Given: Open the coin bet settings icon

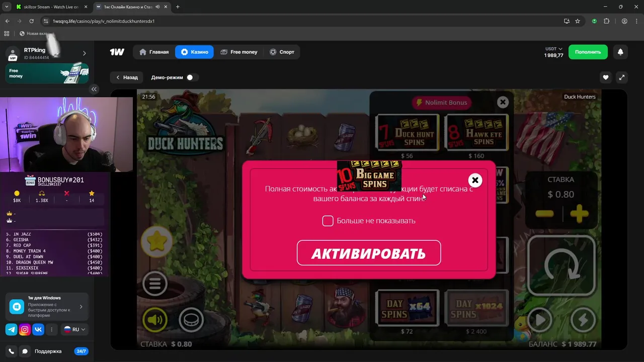Looking at the screenshot, I should click(x=191, y=319).
